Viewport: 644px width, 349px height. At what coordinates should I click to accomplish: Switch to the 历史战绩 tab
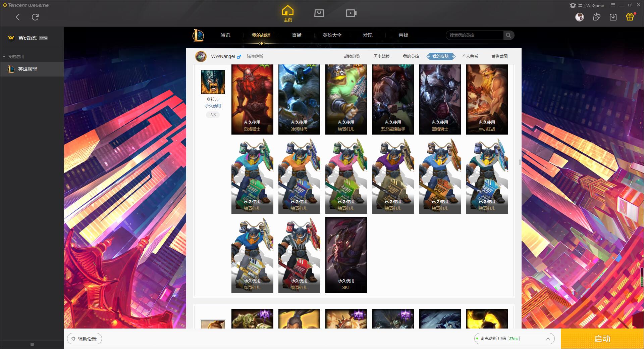click(x=381, y=56)
